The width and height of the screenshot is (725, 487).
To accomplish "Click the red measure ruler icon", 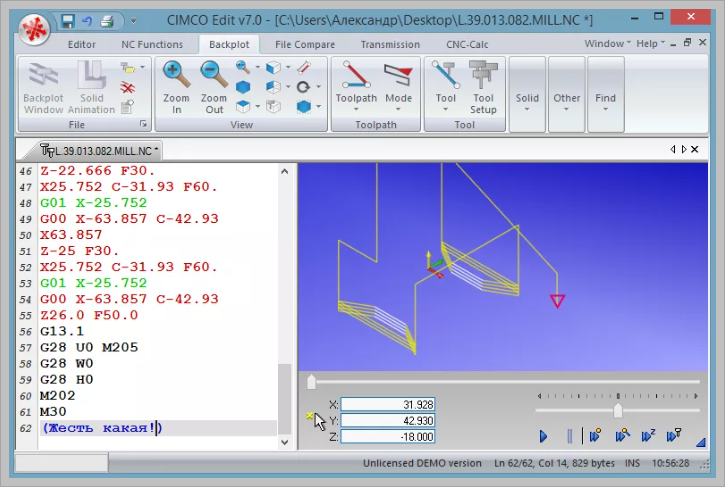I will tap(304, 68).
